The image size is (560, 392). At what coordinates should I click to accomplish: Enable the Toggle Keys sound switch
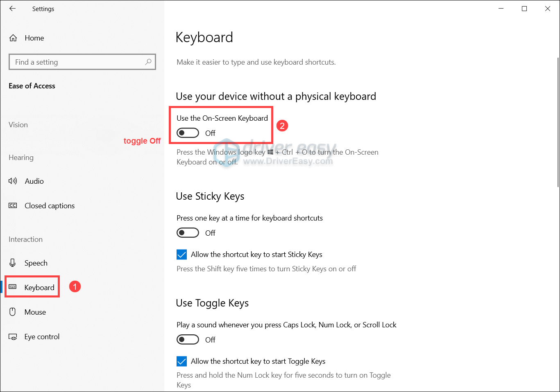(188, 339)
